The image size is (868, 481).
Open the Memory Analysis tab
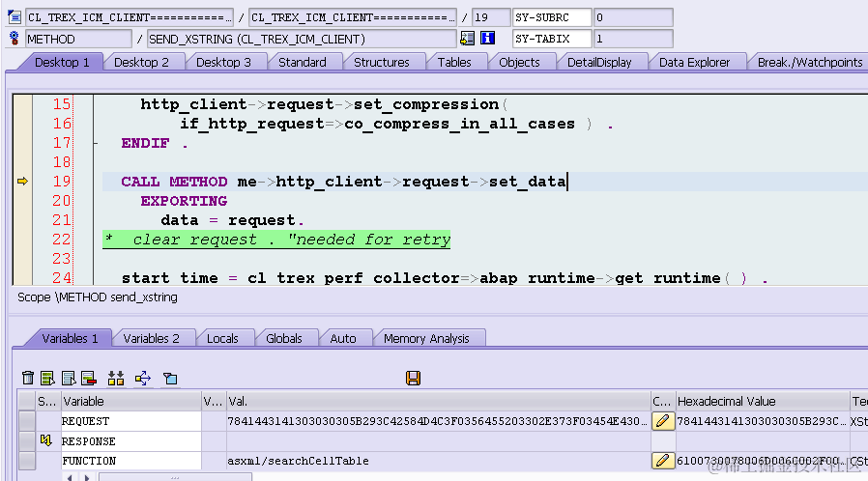(426, 338)
